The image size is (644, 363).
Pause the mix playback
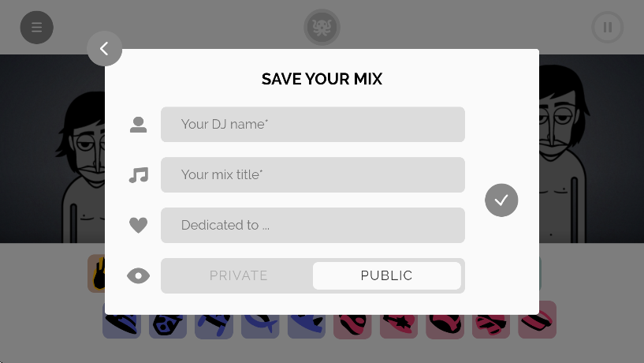608,27
